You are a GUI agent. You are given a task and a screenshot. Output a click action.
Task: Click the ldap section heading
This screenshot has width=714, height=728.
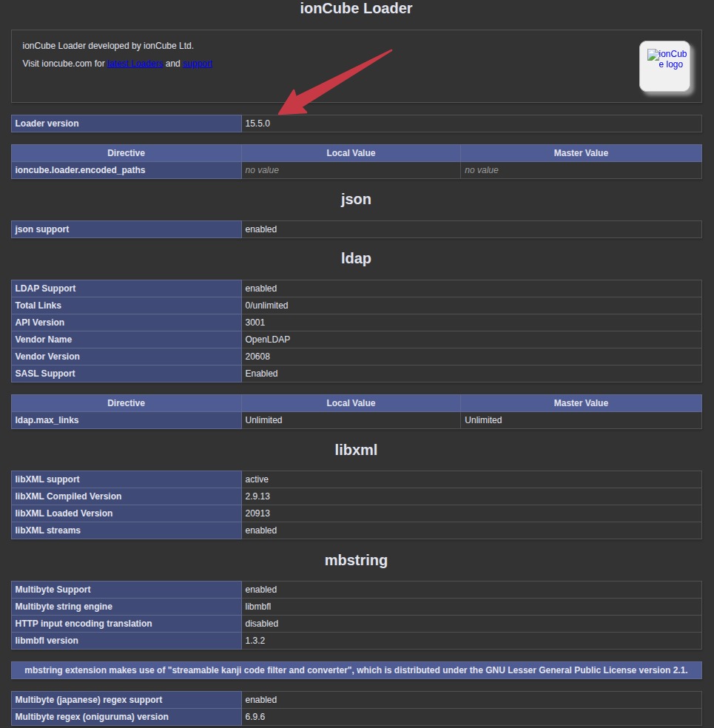(356, 258)
